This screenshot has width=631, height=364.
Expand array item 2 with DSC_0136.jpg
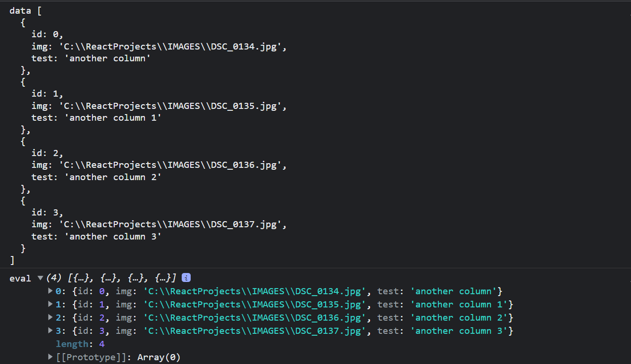(x=50, y=317)
